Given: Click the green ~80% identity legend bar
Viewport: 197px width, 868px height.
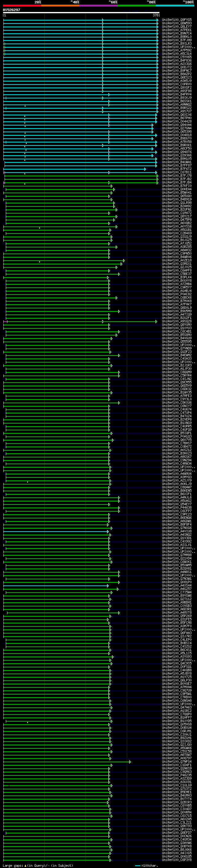Looking at the screenshot, I should [137, 6].
